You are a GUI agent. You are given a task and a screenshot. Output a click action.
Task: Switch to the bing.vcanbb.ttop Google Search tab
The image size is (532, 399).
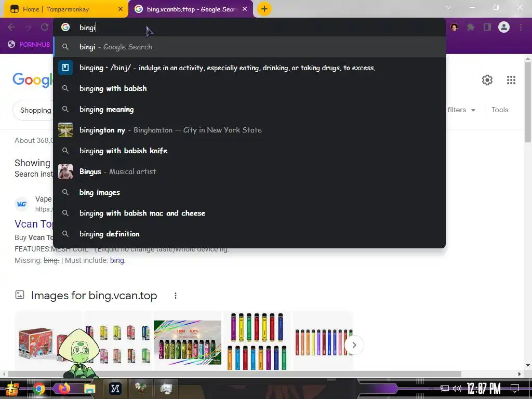(190, 9)
